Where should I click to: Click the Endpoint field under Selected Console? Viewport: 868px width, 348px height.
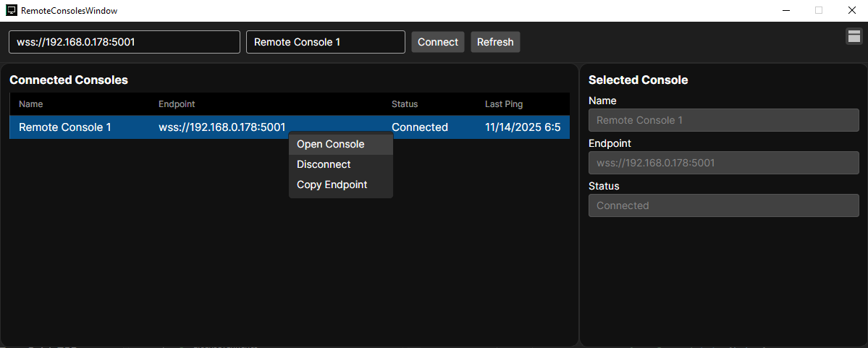(x=723, y=163)
